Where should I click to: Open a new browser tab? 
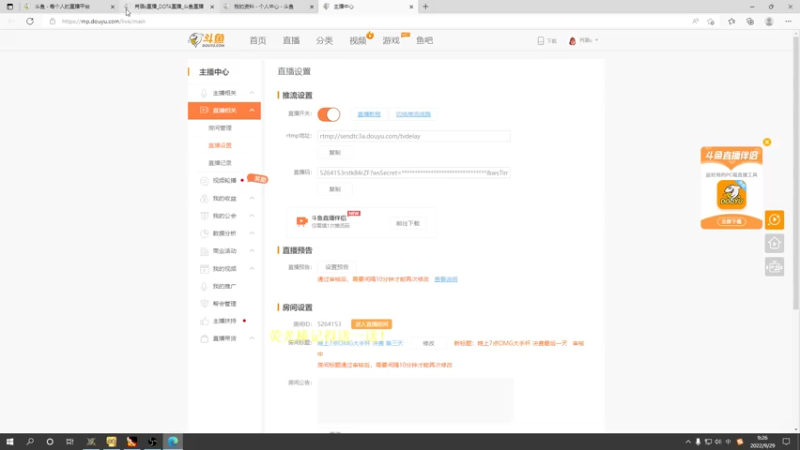(x=426, y=7)
